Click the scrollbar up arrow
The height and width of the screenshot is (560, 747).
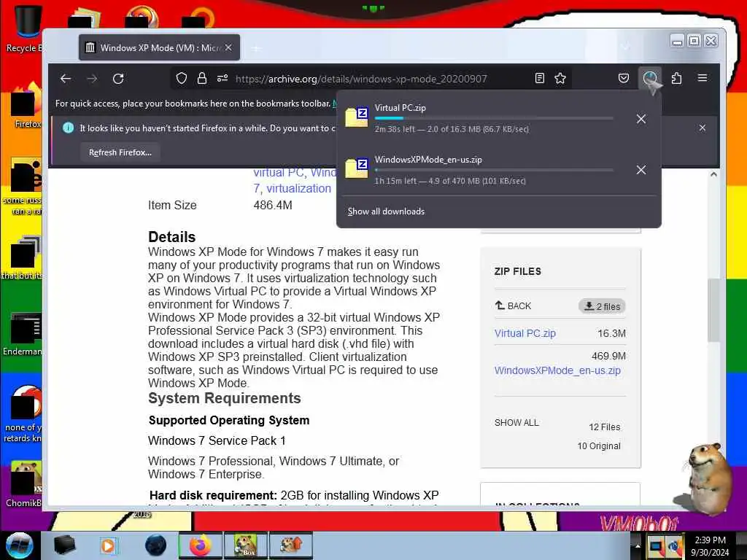tap(713, 174)
